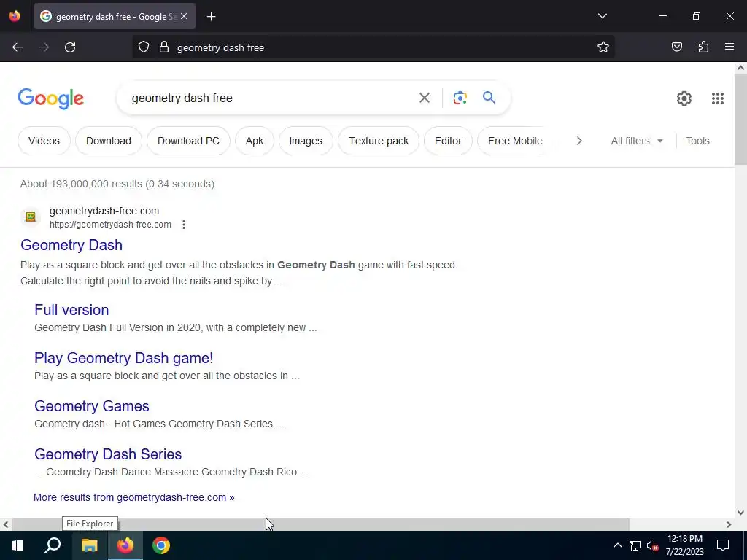Click geometrydash-free.com site favicon
The width and height of the screenshot is (747, 560).
[x=31, y=217]
